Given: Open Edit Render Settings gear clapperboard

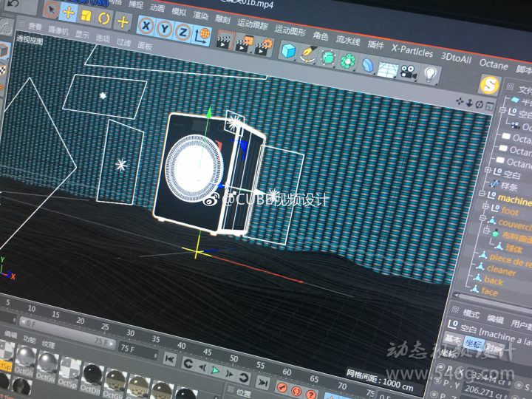Looking at the screenshot, I should [x=264, y=47].
